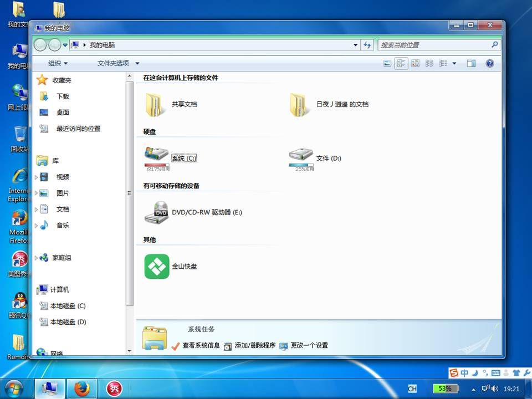Image resolution: width=532 pixels, height=399 pixels.
Task: Select the DVD/CD-RW 驱动器 (E:) drive
Action: click(x=193, y=212)
